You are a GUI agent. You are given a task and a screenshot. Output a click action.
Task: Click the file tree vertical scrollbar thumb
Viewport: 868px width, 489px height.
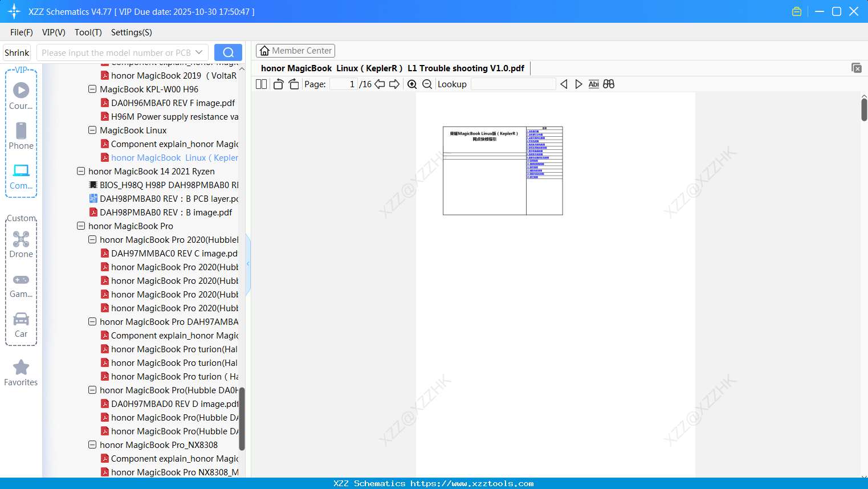[242, 419]
